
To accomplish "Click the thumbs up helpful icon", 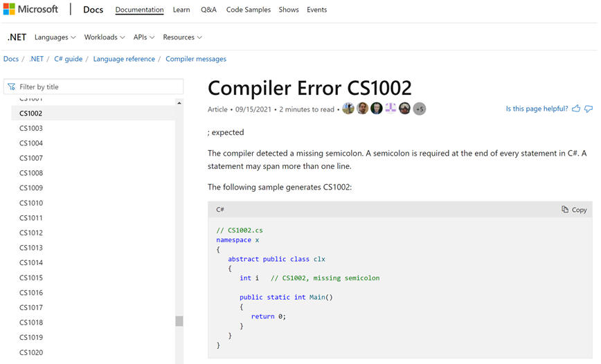I will (x=575, y=109).
